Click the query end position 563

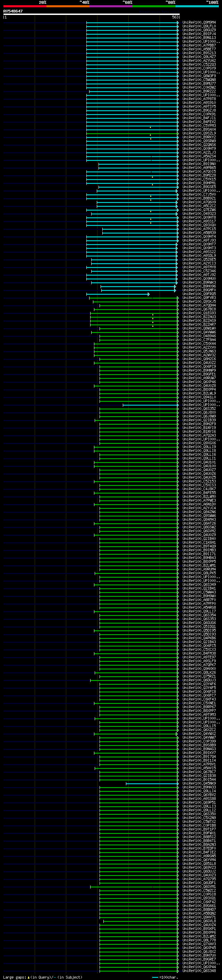tap(175, 17)
